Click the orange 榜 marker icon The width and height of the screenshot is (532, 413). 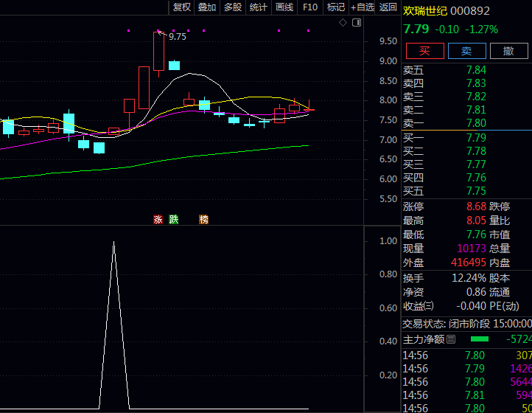203,219
